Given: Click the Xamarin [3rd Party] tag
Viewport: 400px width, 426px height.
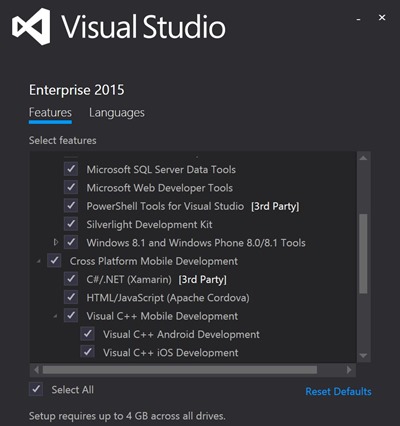Looking at the screenshot, I should point(202,279).
